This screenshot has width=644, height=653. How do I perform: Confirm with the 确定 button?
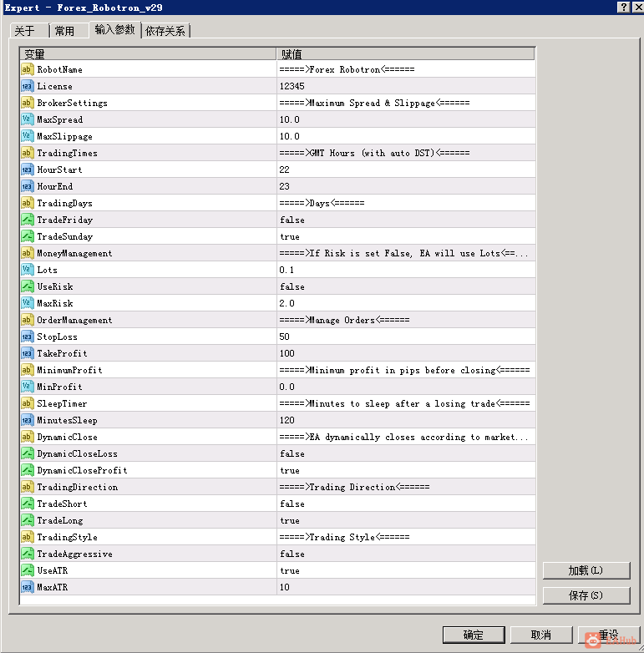[474, 635]
